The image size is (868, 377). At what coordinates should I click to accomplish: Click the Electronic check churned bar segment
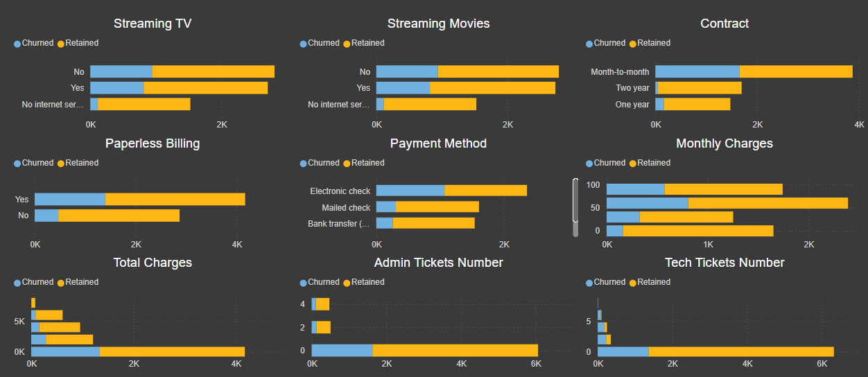click(x=410, y=191)
